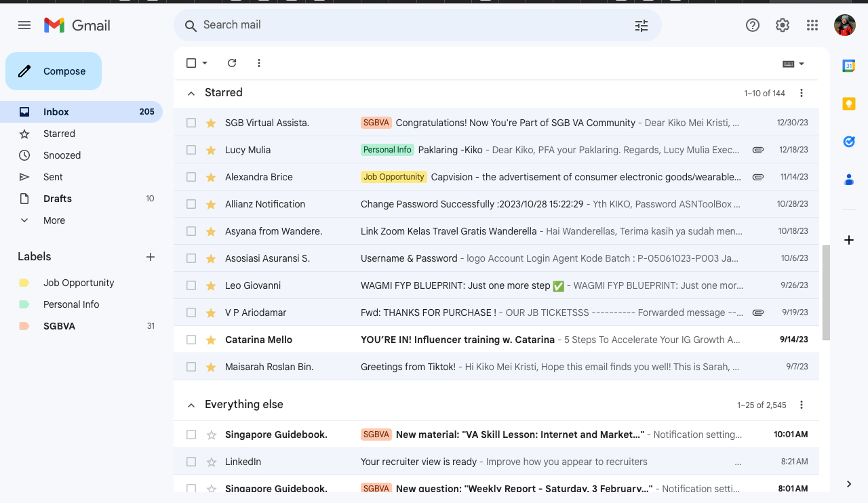This screenshot has height=503, width=868.
Task: Click Personal Info tag on Paklaring email
Action: click(387, 150)
